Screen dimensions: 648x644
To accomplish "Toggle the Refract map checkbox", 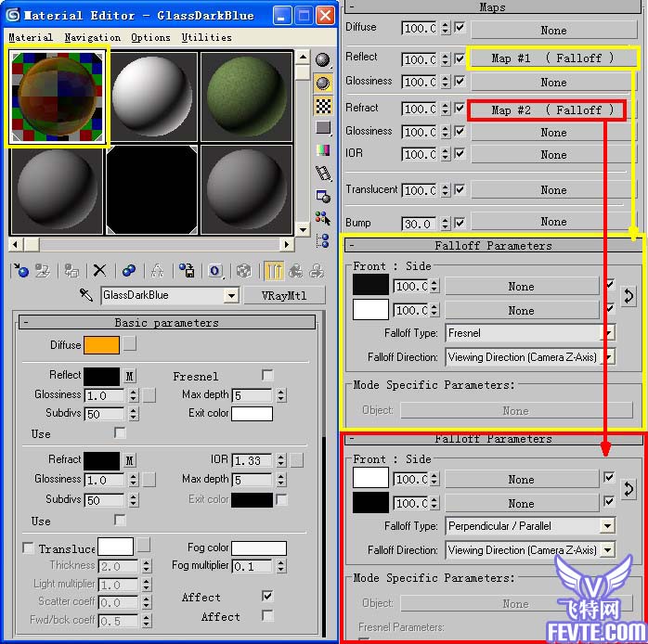I will (460, 109).
